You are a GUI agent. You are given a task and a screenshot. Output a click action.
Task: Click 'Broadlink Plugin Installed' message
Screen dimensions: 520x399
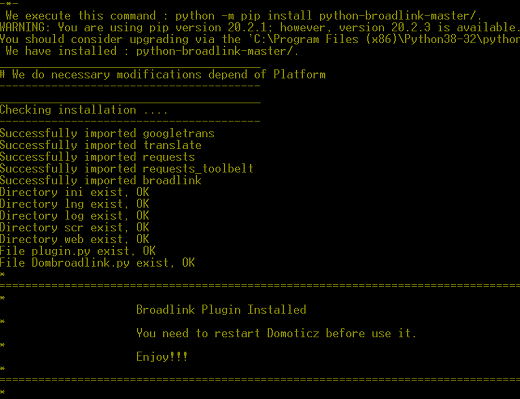pos(221,310)
